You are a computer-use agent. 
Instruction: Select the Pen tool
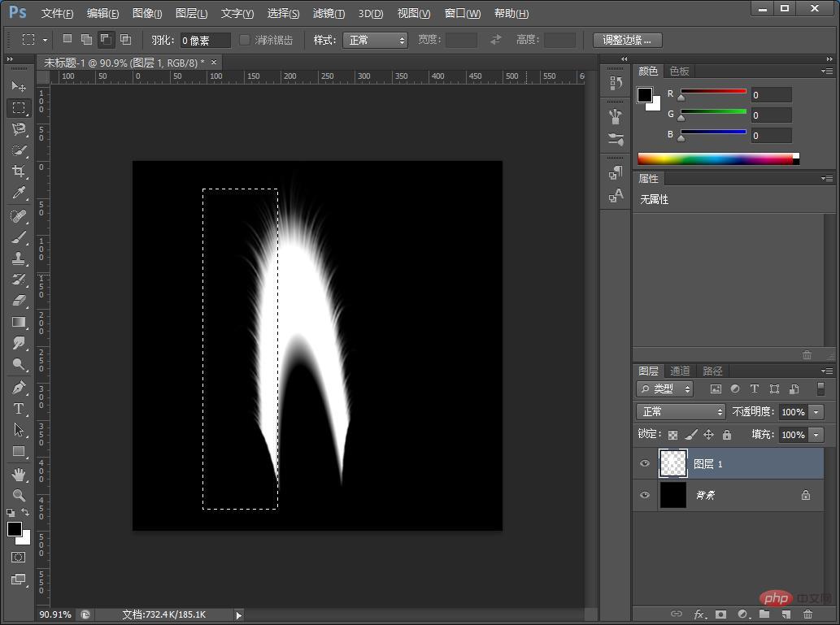click(19, 388)
